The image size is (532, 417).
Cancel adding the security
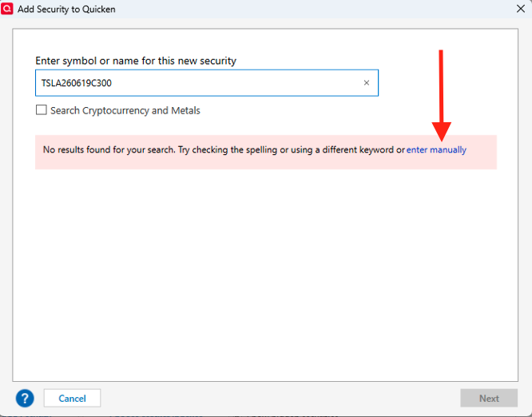pos(72,398)
